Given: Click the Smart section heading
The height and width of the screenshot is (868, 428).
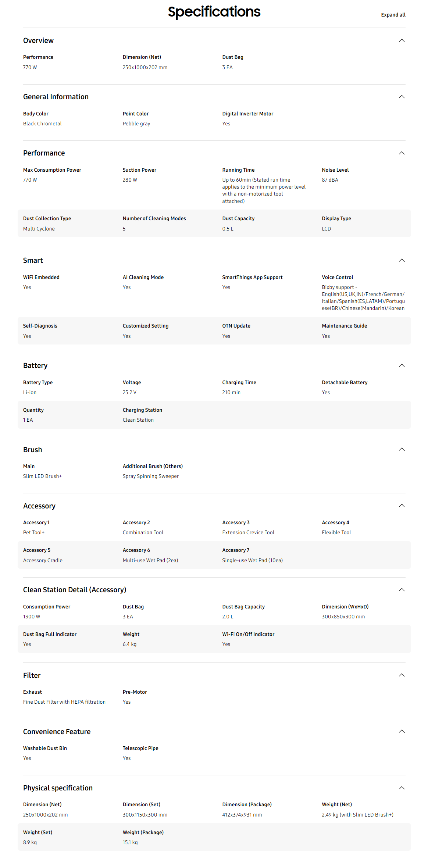Looking at the screenshot, I should click(x=33, y=260).
